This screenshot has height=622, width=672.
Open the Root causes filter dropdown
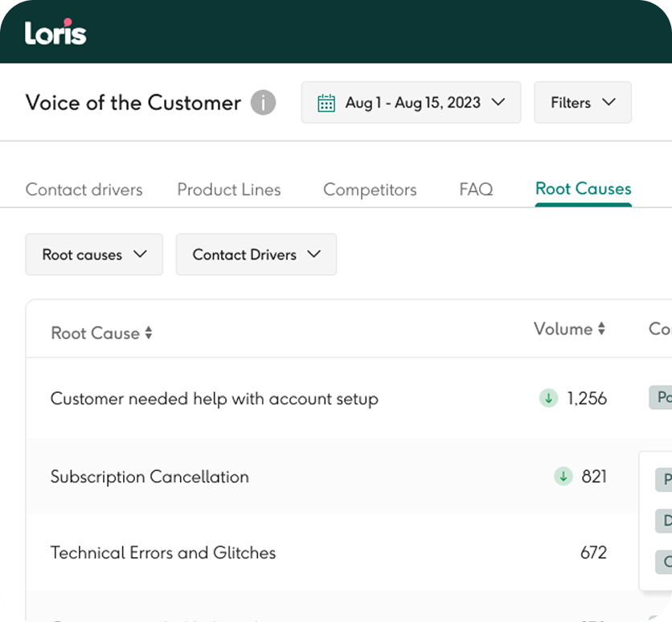pos(94,255)
